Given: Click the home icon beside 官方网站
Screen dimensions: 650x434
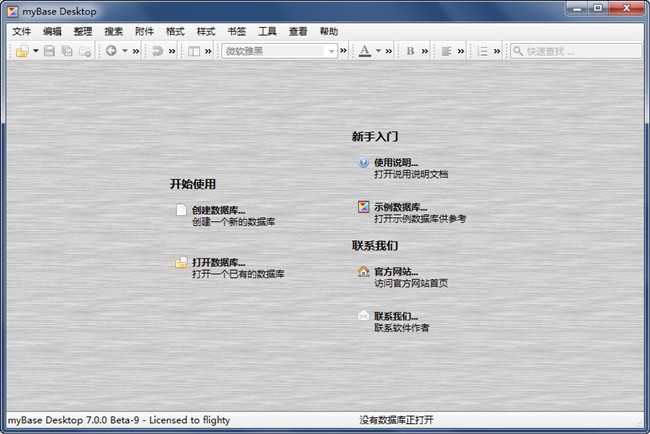Looking at the screenshot, I should coord(364,272).
